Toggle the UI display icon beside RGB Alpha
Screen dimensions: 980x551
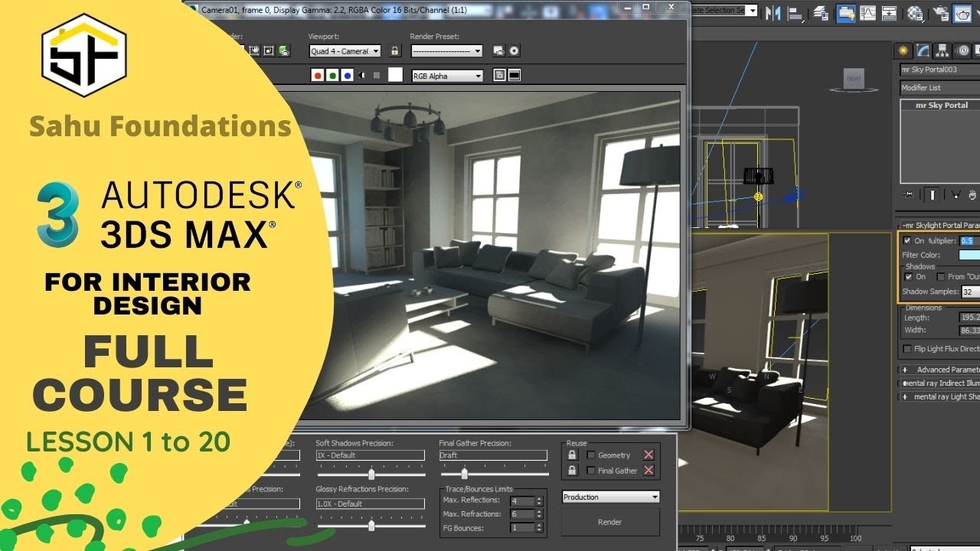499,75
